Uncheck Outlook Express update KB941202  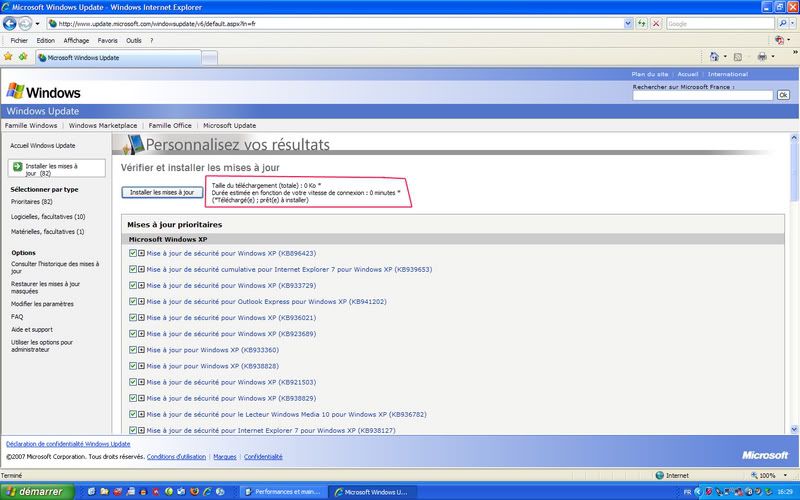[133, 302]
